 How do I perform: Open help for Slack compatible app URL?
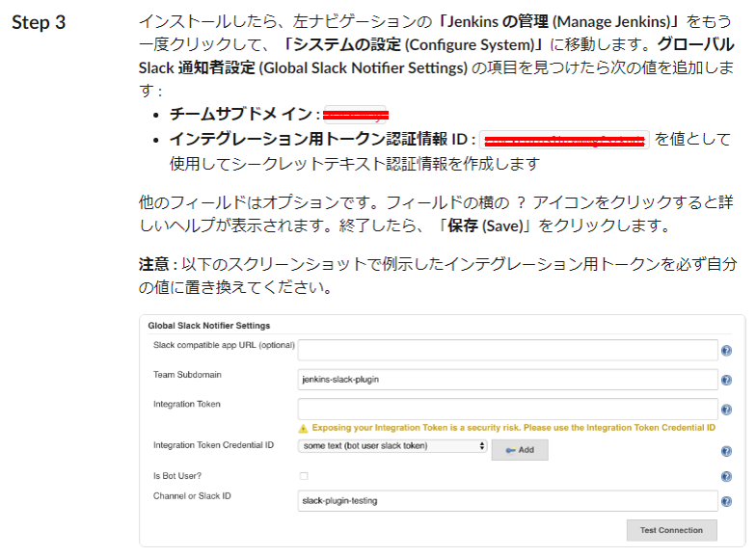tap(726, 351)
